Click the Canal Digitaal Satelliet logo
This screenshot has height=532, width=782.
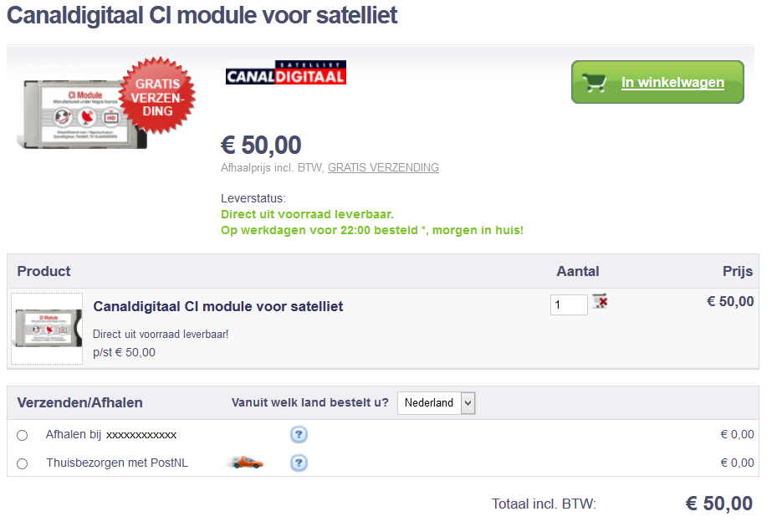(x=285, y=72)
